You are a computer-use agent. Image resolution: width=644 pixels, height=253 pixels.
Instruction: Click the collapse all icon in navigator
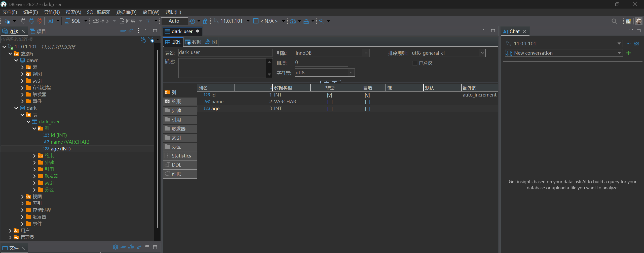coord(123,31)
